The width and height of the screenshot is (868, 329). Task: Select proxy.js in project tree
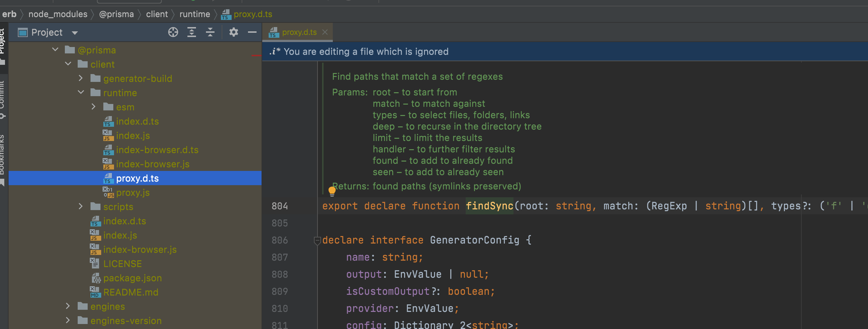tap(133, 193)
